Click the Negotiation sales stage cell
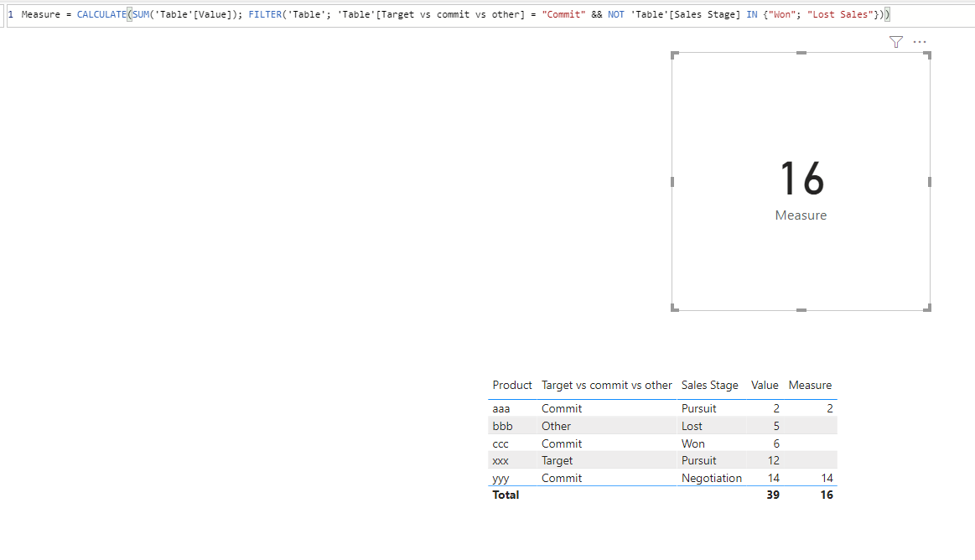 [712, 478]
